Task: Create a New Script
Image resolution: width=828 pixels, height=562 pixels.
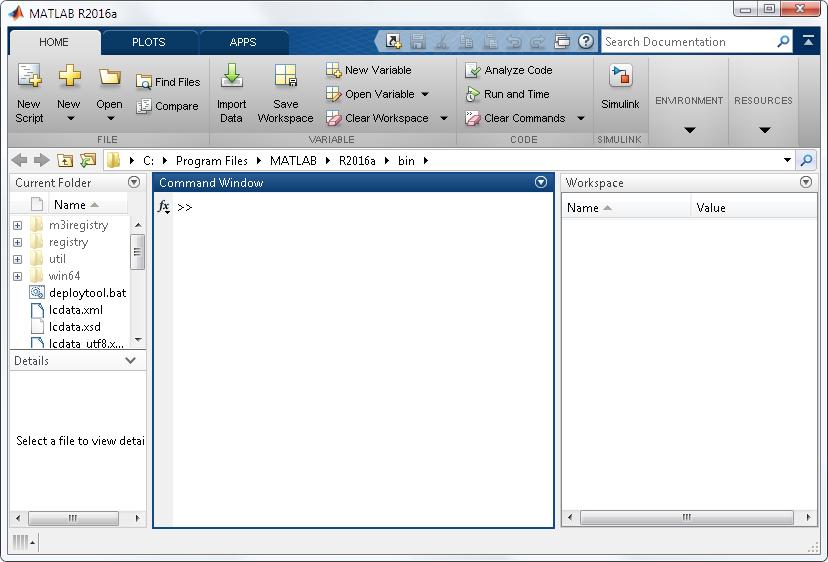Action: point(29,93)
